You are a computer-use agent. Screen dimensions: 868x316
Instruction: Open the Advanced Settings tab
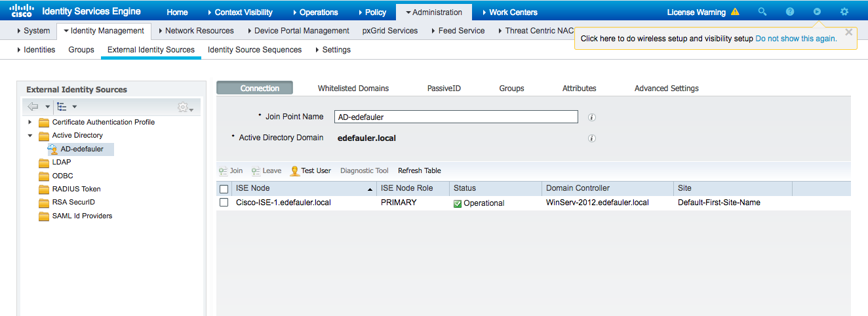pos(666,89)
